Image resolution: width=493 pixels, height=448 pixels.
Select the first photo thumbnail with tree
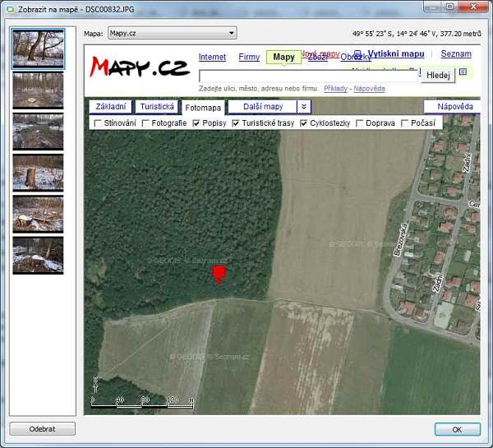38,48
